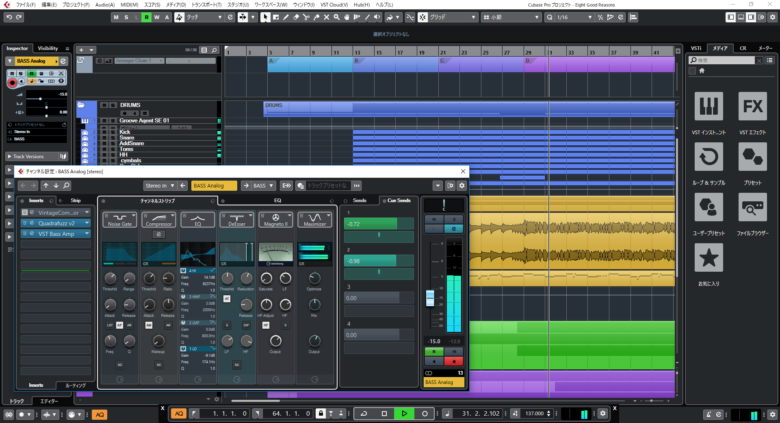Open snap type グリッド dropdown
The image size is (780, 423).
pos(453,17)
